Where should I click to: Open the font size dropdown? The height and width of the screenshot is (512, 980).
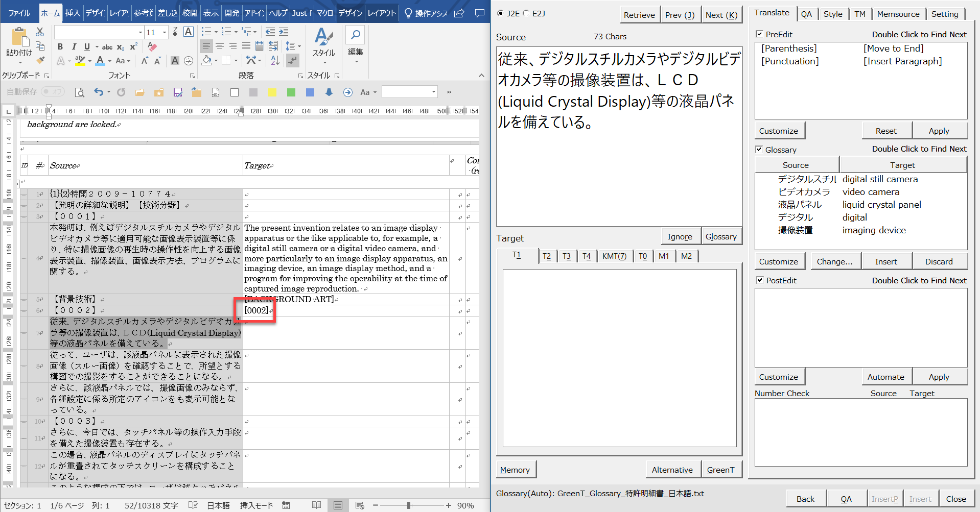tap(165, 32)
